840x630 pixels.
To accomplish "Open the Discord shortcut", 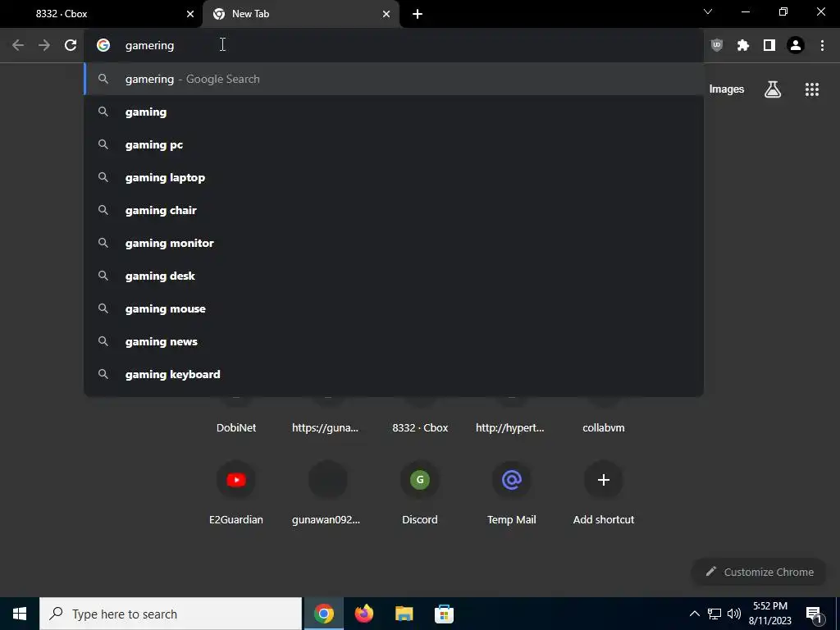I will click(420, 493).
